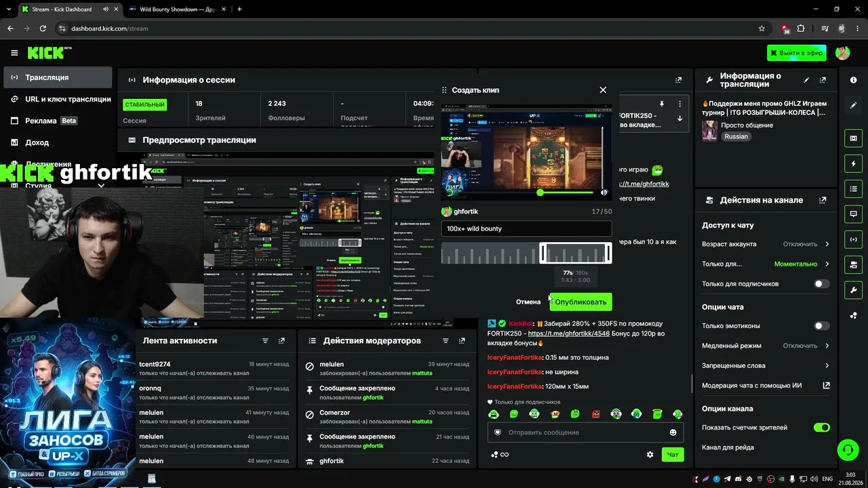Open the support headset chat bubble
Image resolution: width=868 pixels, height=488 pixels.
tap(847, 450)
